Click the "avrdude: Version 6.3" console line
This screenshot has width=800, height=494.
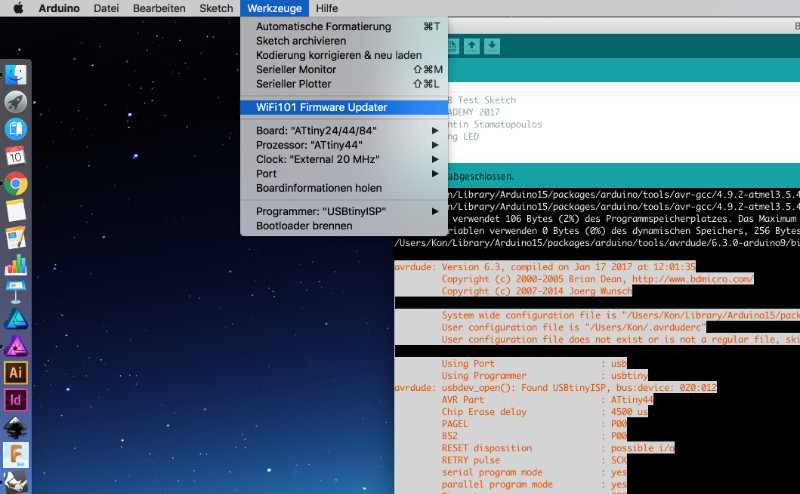point(545,266)
